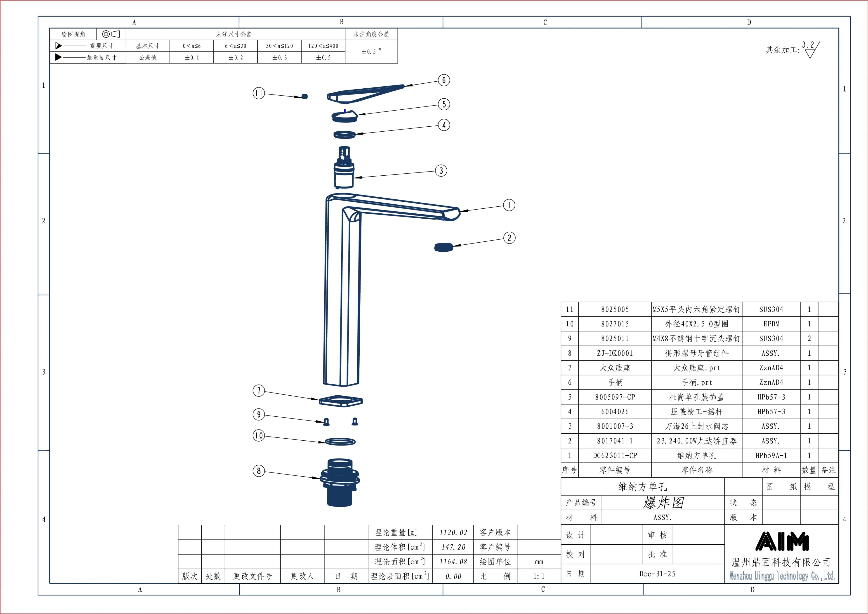868x614 pixels.
Task: Select the square base plate part 7
Action: click(x=341, y=401)
